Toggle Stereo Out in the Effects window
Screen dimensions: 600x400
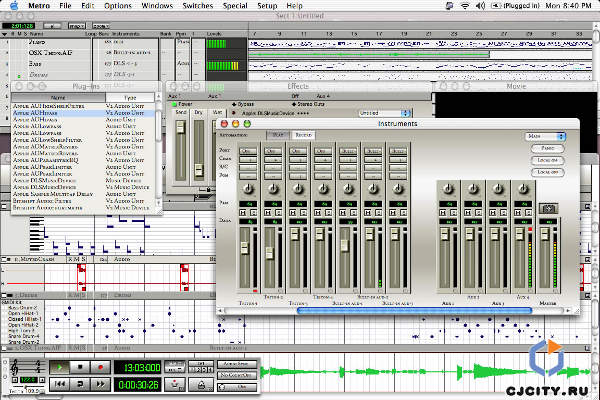tap(294, 104)
